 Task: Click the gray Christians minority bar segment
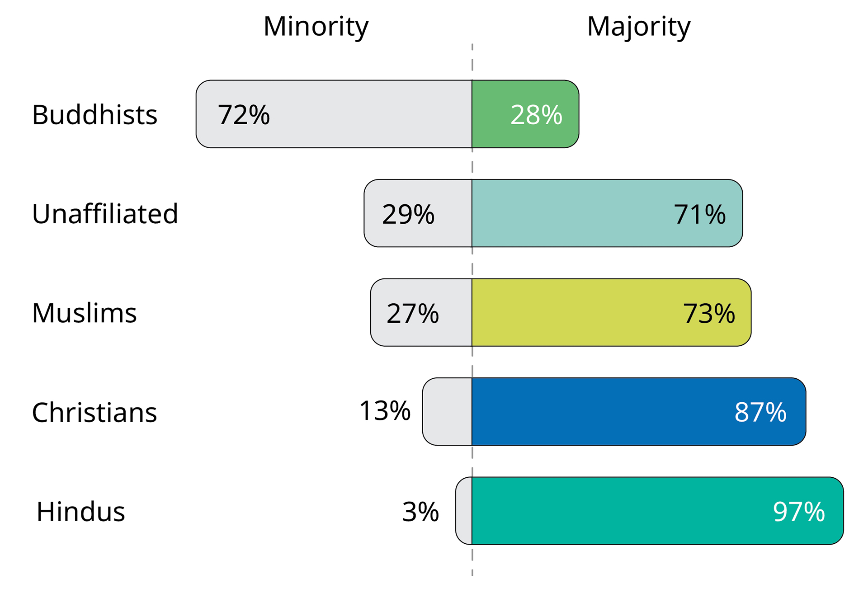pyautogui.click(x=448, y=412)
